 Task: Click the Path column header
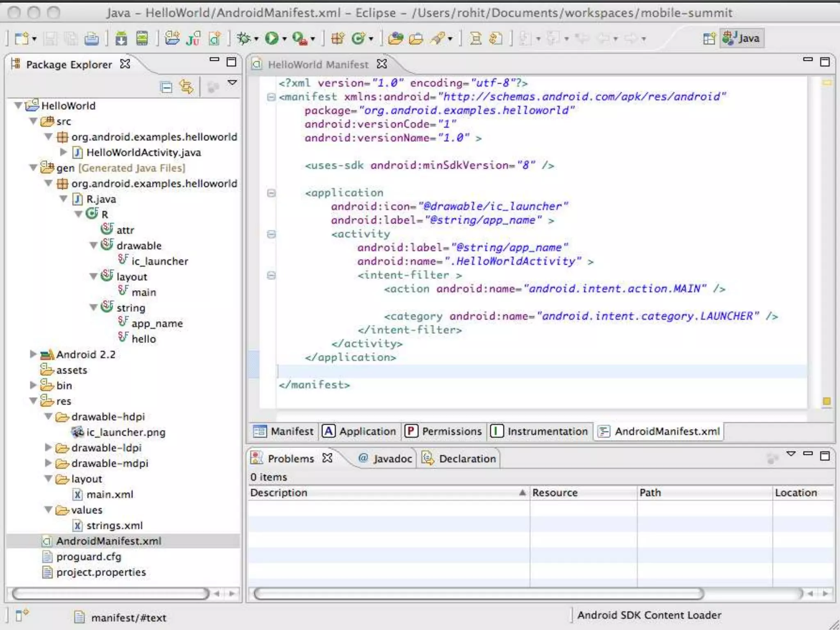705,493
